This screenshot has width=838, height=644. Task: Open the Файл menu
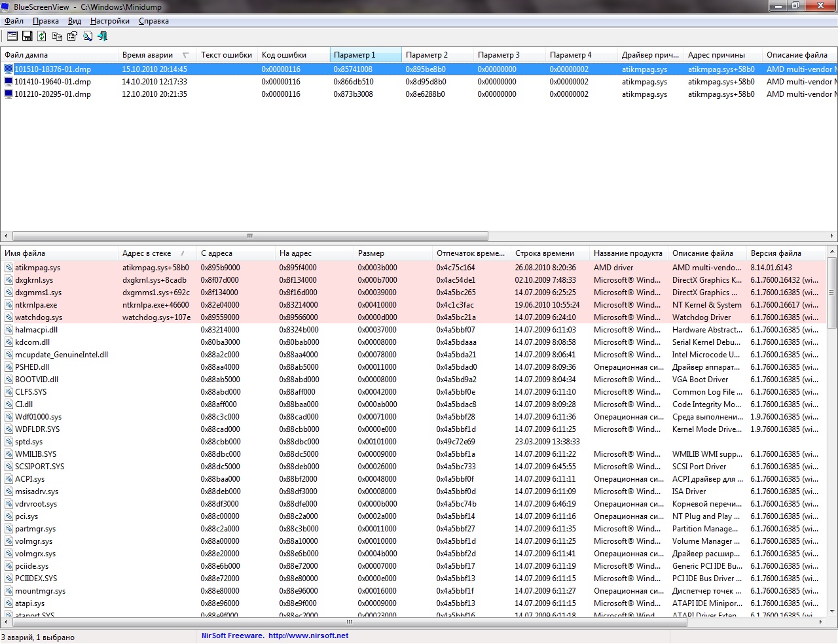[14, 21]
